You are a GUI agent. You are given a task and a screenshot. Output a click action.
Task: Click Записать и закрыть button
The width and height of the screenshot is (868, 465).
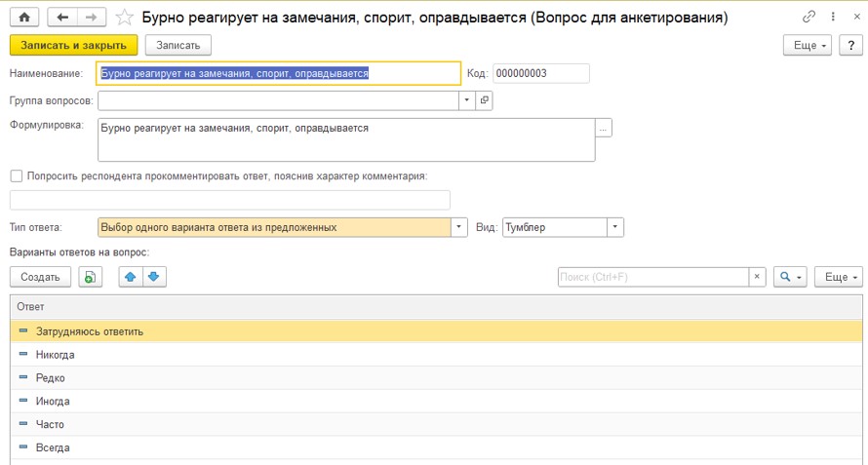click(73, 46)
